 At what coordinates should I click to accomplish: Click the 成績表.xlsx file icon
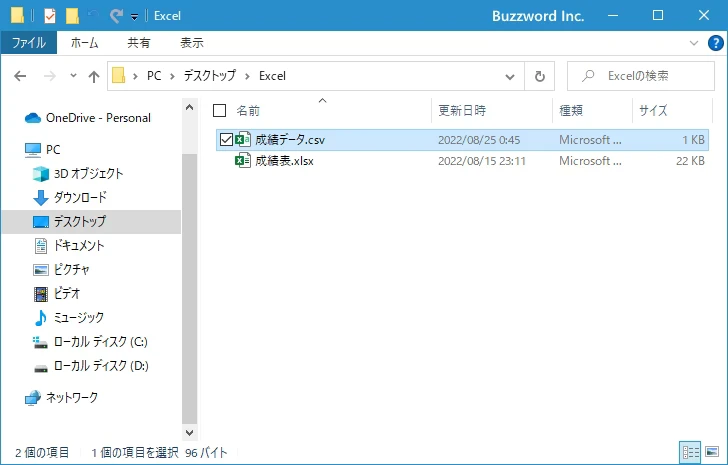(x=243, y=161)
